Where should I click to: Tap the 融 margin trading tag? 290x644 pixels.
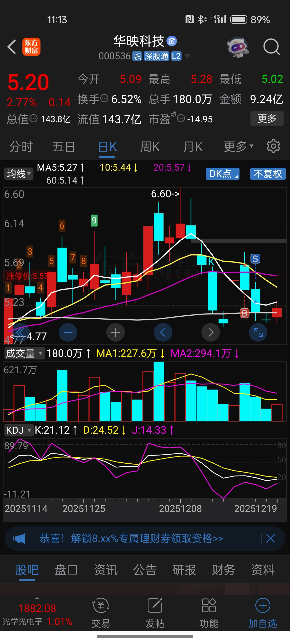click(137, 56)
